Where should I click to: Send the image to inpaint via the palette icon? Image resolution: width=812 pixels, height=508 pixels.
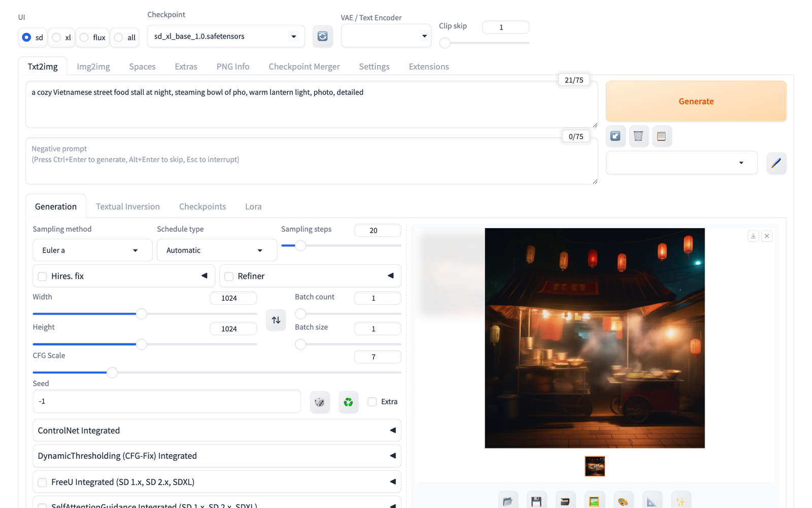click(623, 501)
